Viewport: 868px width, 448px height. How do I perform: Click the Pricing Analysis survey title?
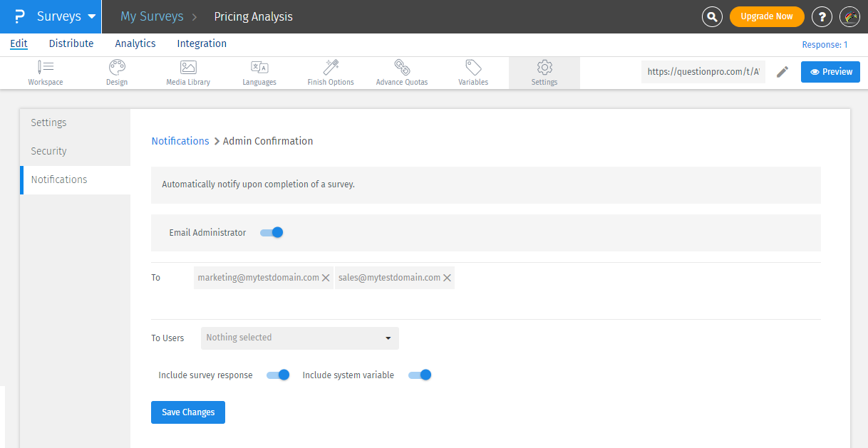253,16
